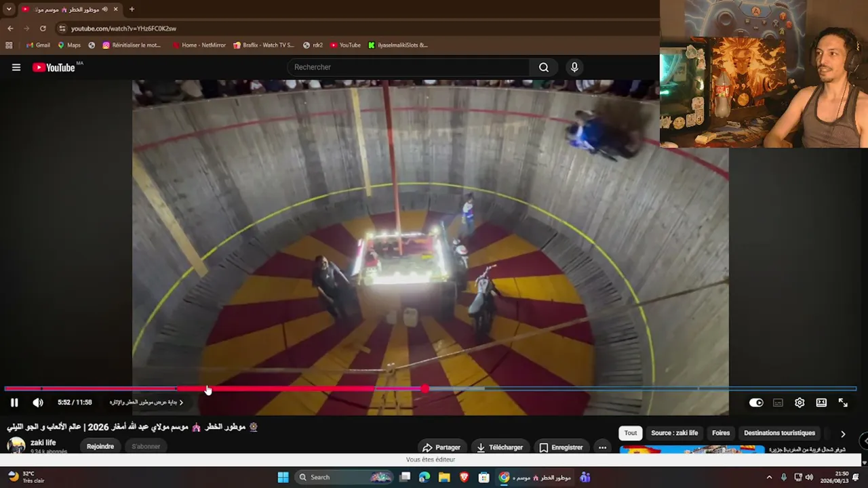Screen dimensions: 868x488
Task: Switch to the Chrome YouTube taskbar window
Action: tap(534, 477)
